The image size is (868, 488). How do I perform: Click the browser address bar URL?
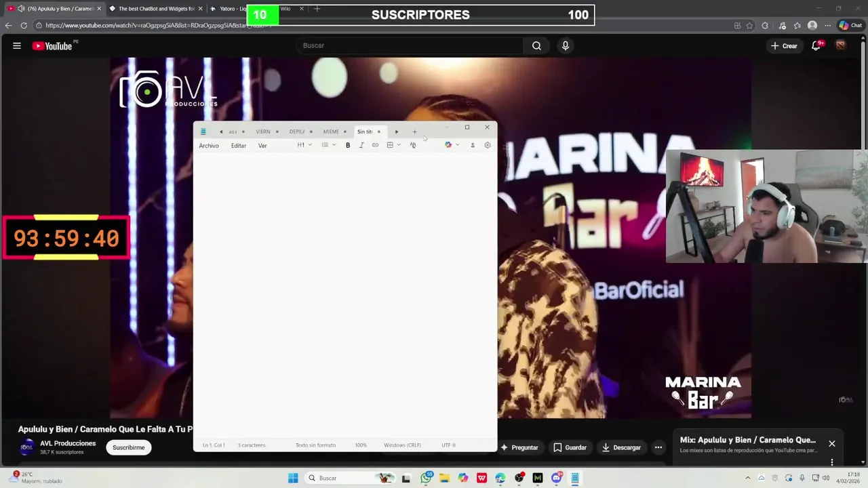(157, 26)
